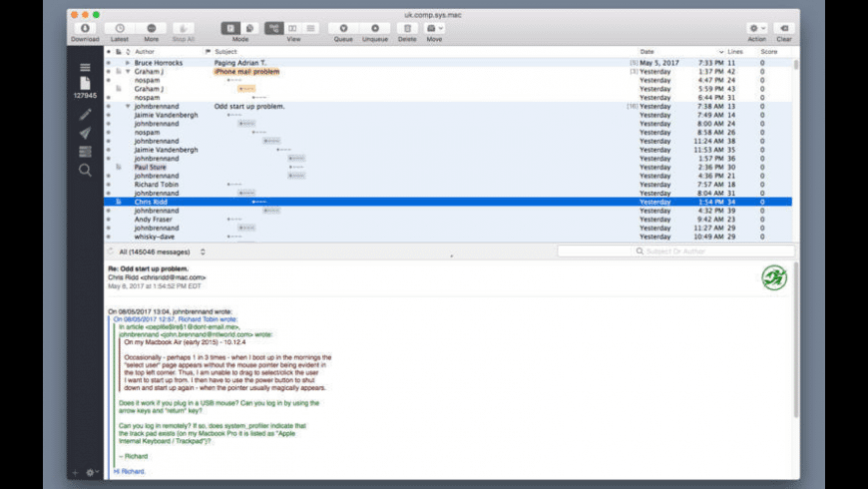Image resolution: width=868 pixels, height=489 pixels.
Task: Expand the Bruce Horrocks thread
Action: tap(128, 63)
